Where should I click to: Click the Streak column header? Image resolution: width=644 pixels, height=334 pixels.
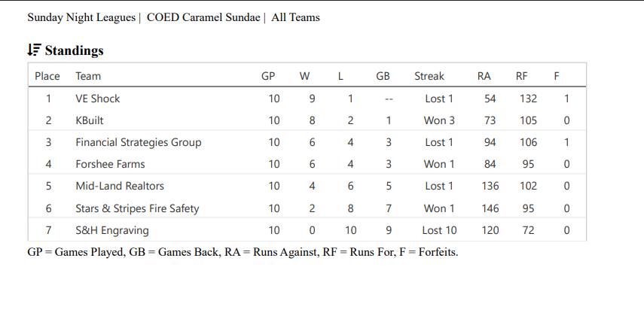tap(429, 76)
